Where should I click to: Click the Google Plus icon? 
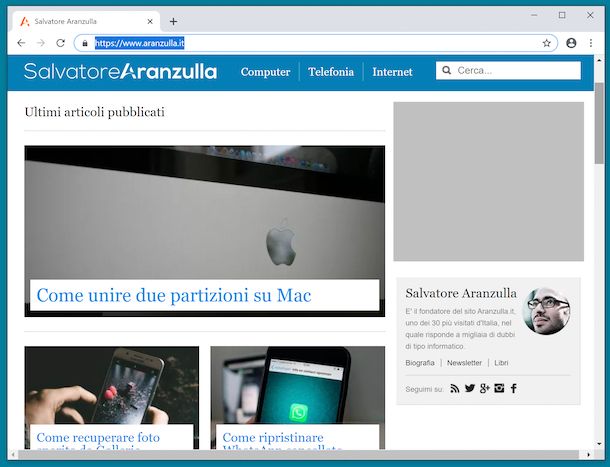click(x=484, y=388)
